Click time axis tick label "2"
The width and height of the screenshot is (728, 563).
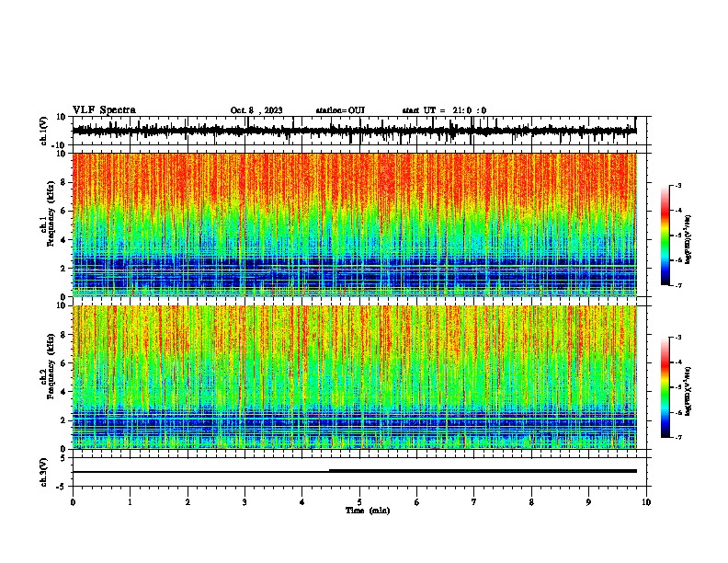(188, 502)
